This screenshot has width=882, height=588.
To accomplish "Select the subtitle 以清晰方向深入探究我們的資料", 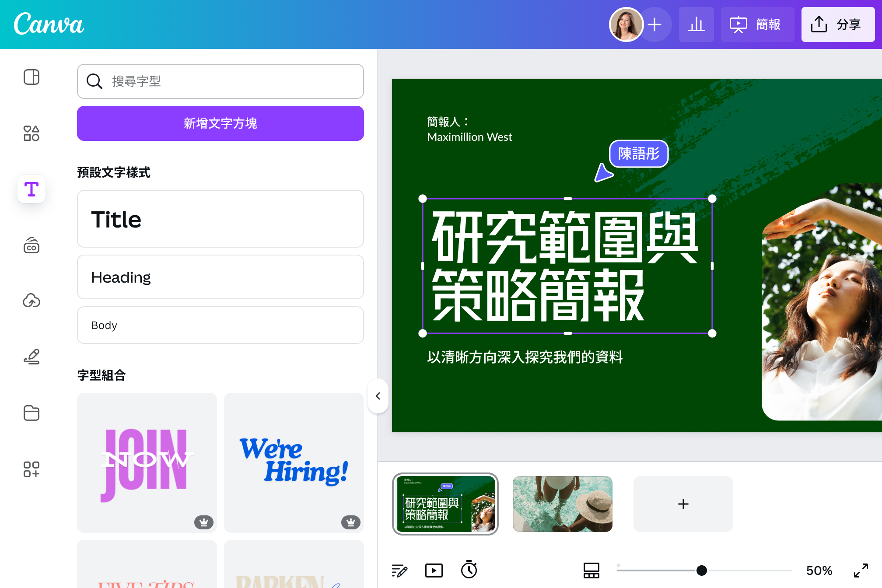I will pyautogui.click(x=525, y=357).
